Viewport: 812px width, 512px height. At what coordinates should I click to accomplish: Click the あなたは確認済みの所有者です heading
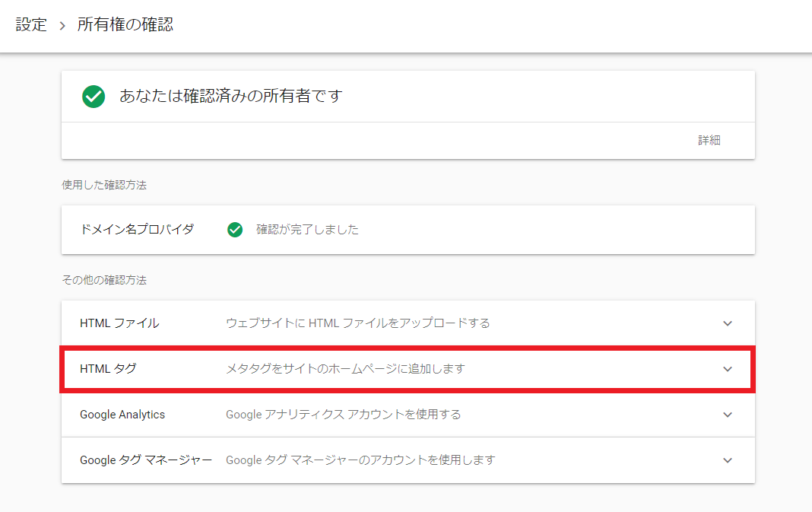231,97
